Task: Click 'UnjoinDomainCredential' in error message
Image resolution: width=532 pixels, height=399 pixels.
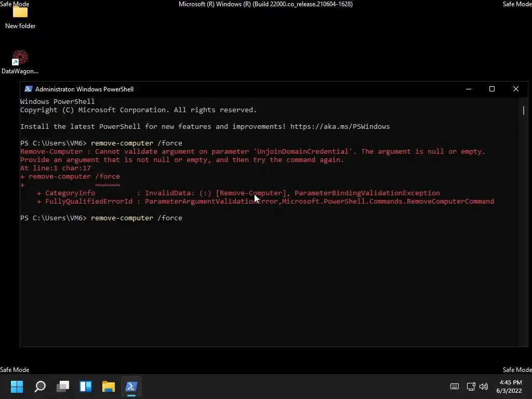Action: pyautogui.click(x=303, y=152)
